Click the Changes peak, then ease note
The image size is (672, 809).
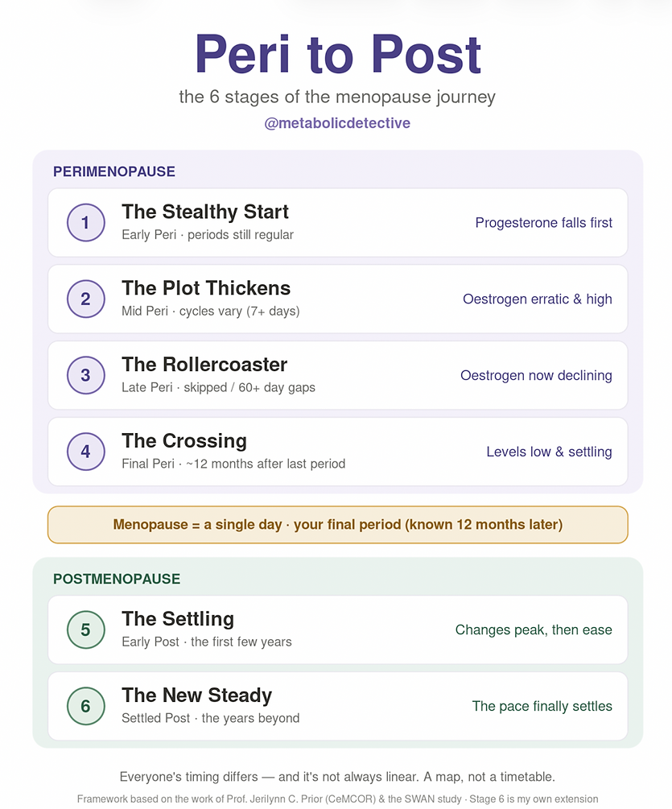[534, 629]
